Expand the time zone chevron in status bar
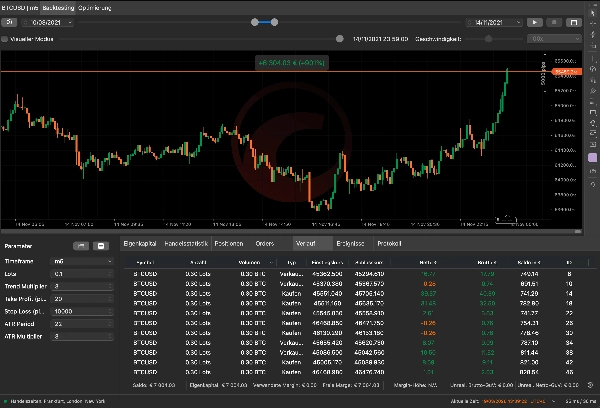Screen dimensions: 600x408 click(x=553, y=401)
